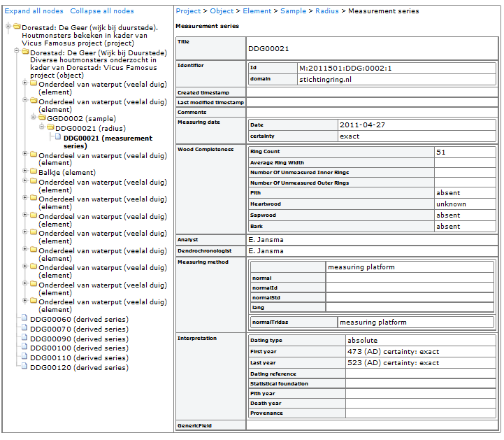The image size is (504, 440).
Task: Go to Element in the breadcrumb
Action: [257, 11]
